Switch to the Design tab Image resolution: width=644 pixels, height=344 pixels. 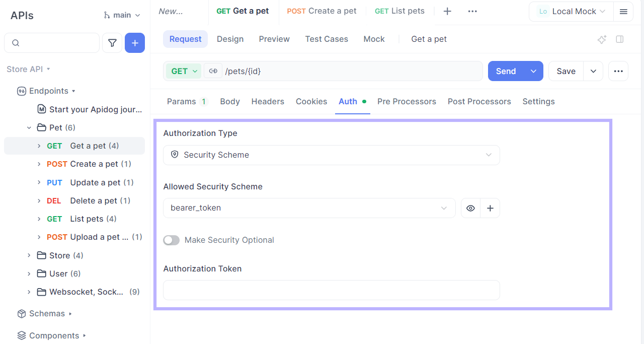click(x=230, y=39)
